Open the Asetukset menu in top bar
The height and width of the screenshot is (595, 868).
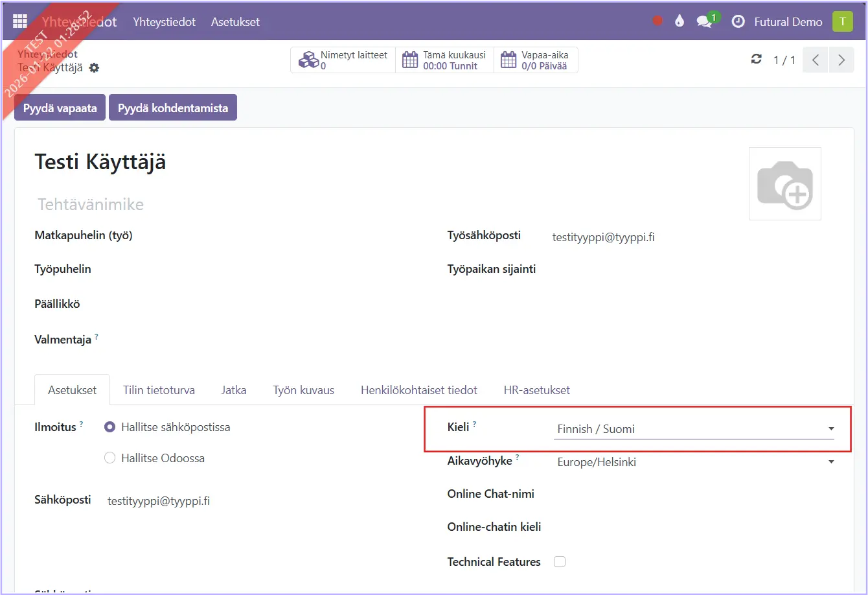tap(235, 21)
